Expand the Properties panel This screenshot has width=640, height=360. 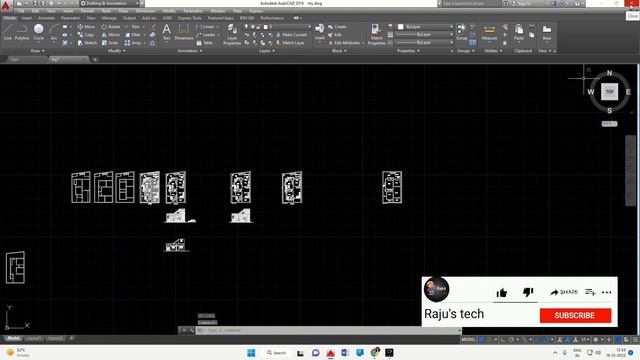click(x=408, y=51)
